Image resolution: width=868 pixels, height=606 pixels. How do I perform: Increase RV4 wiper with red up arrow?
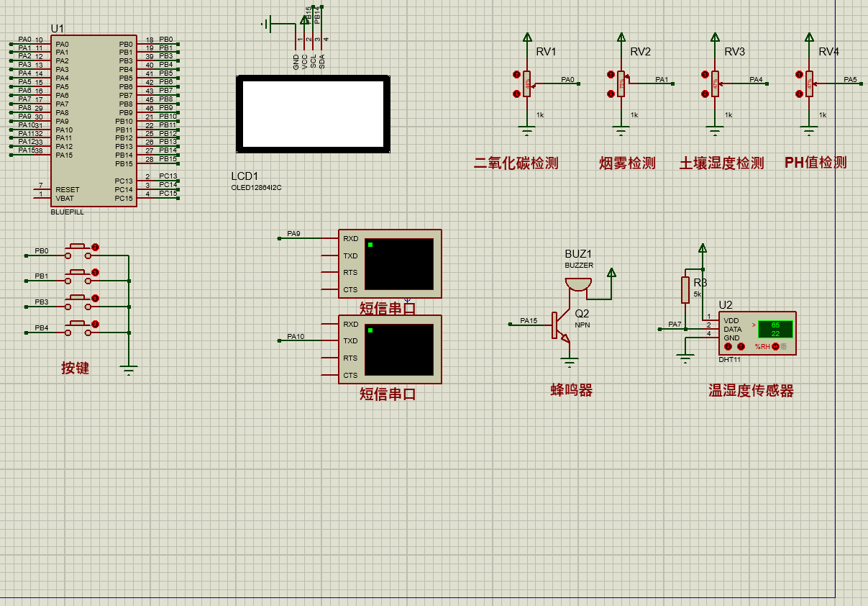click(799, 75)
